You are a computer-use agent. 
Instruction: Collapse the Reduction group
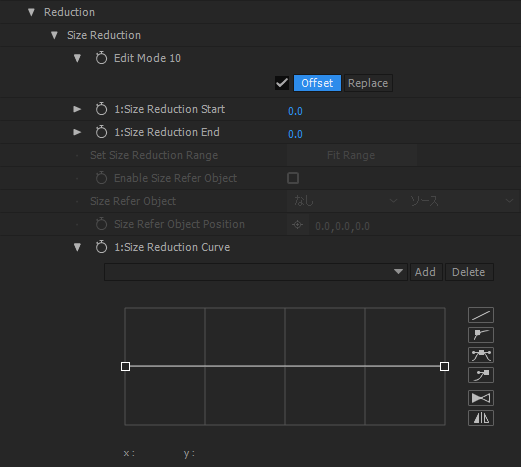[x=31, y=12]
